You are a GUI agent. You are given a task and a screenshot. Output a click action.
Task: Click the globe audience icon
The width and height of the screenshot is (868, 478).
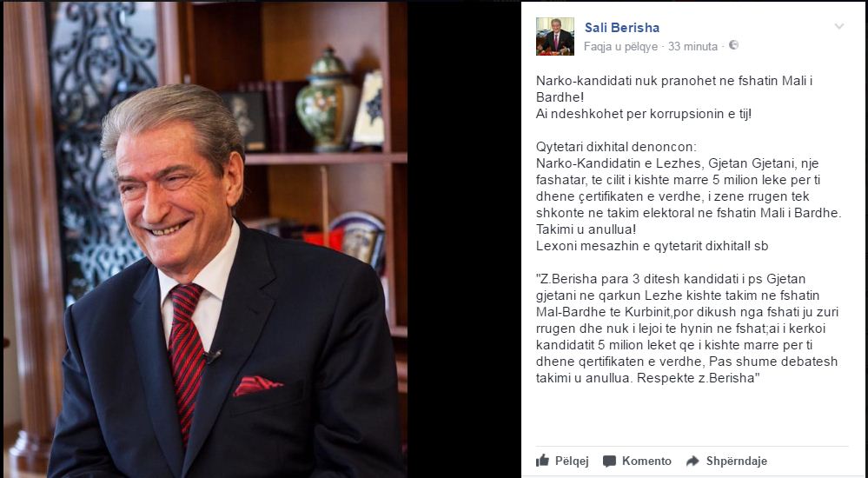[x=733, y=45]
